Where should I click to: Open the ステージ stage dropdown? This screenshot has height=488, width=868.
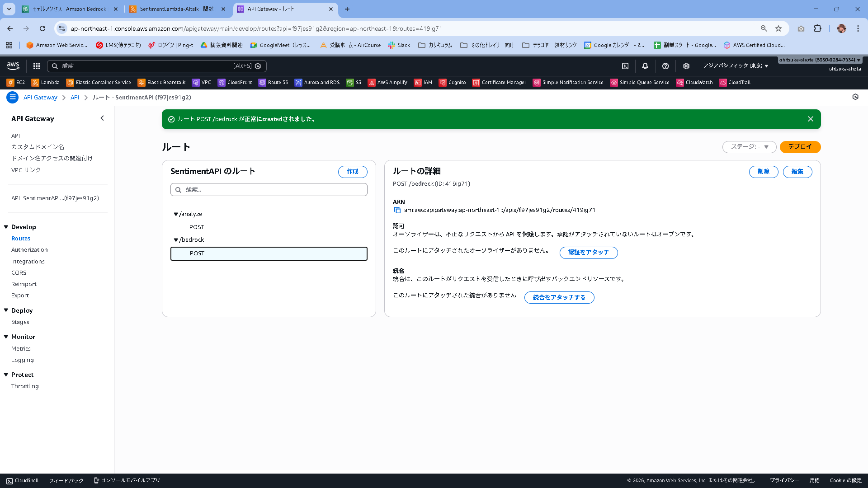click(749, 147)
